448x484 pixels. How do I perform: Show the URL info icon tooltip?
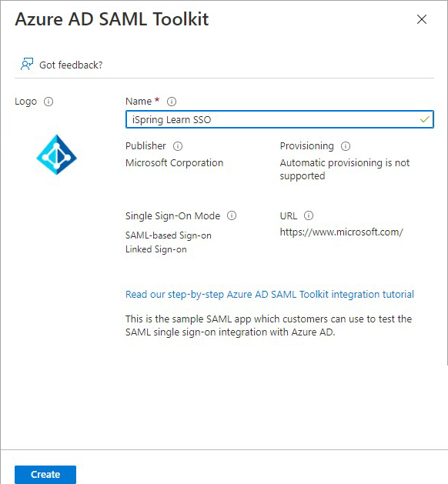pos(309,215)
